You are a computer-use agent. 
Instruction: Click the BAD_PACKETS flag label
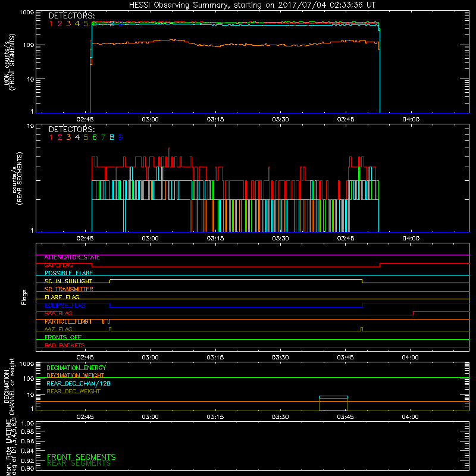65,345
